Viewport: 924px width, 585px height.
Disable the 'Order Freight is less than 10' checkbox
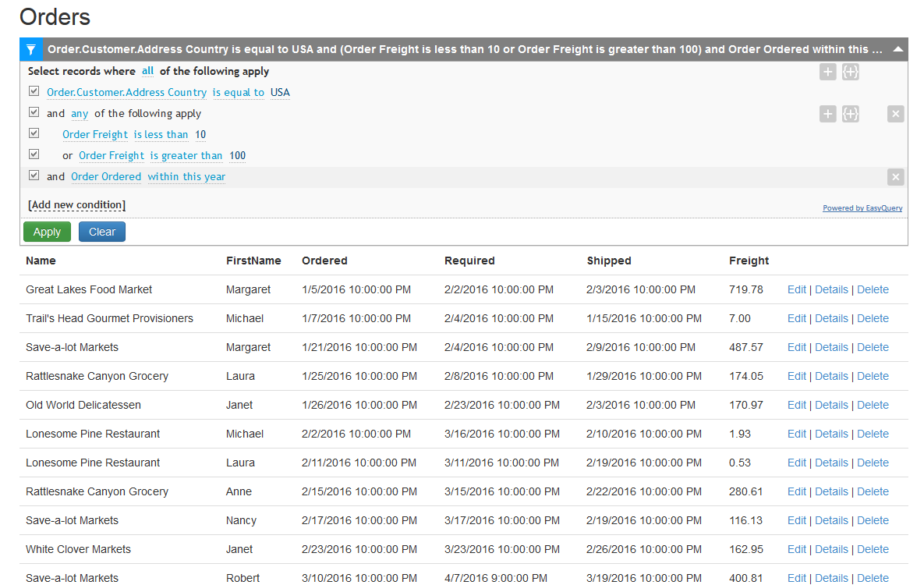point(34,133)
